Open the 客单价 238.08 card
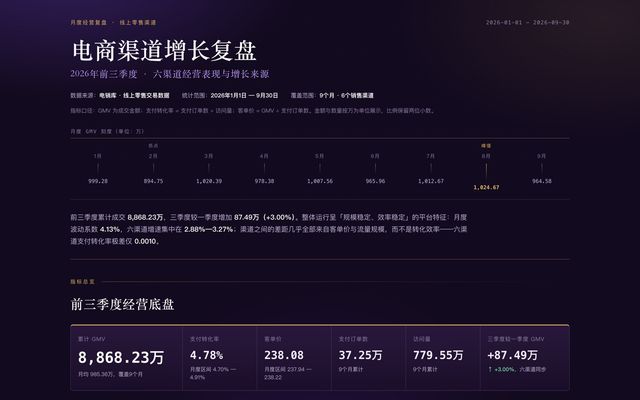Screen dimensions: 640x400 [x=294, y=358]
